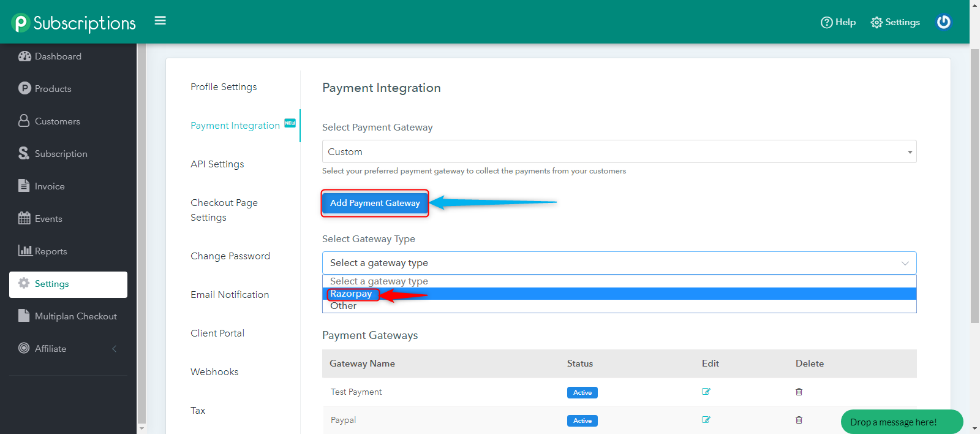Click Gateway Name column header
Viewport: 980px width, 434px height.
pos(362,364)
